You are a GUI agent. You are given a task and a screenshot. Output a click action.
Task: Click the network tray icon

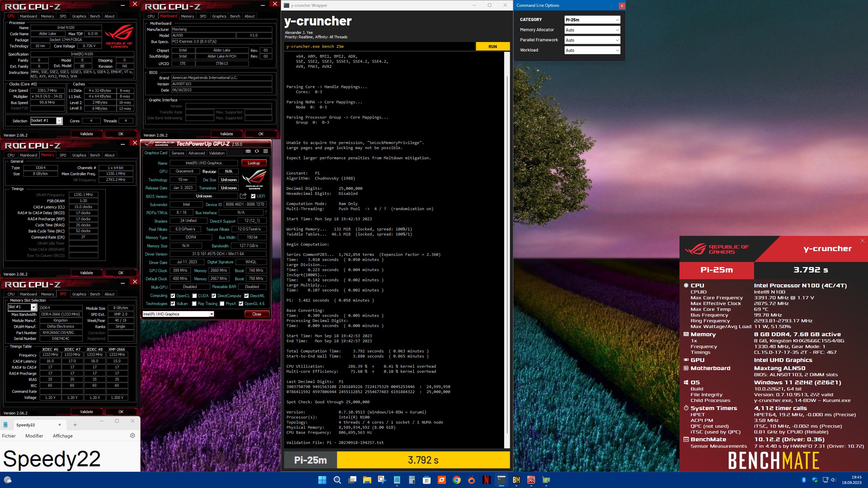pos(826,480)
